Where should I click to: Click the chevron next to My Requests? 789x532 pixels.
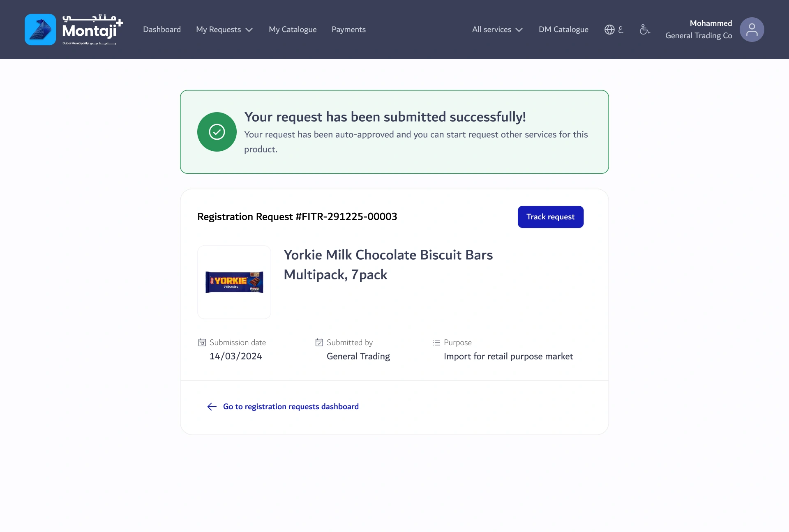point(249,30)
